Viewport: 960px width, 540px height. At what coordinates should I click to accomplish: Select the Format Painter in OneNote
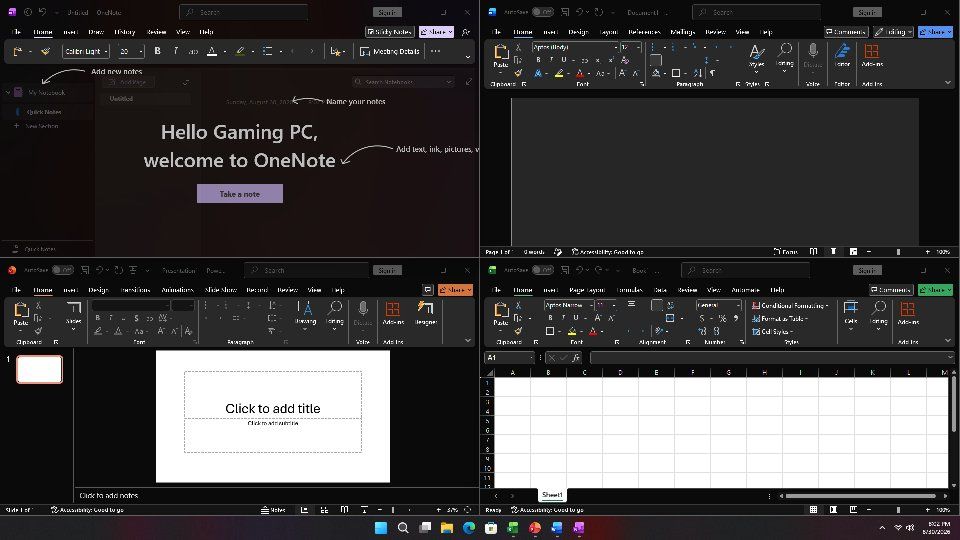pyautogui.click(x=45, y=51)
